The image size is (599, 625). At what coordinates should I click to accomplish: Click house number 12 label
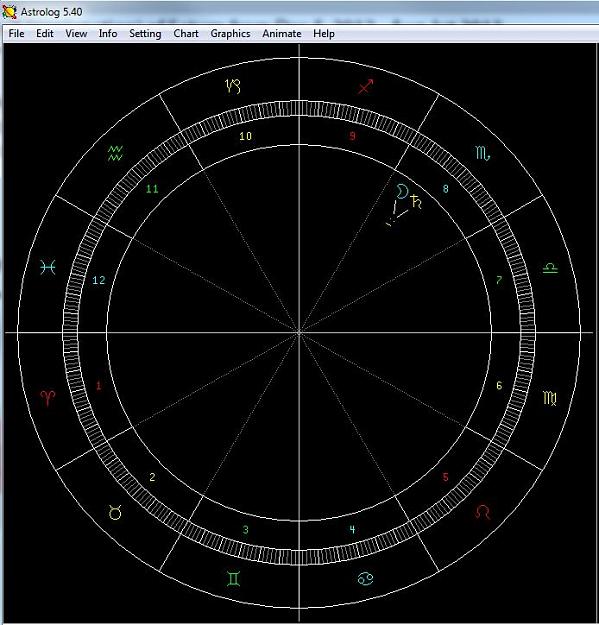(x=99, y=280)
